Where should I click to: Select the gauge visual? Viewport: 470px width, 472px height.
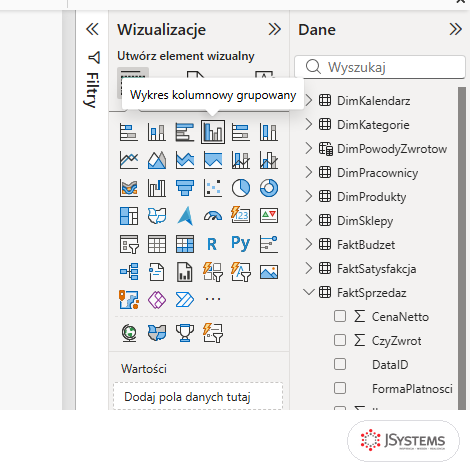213,216
